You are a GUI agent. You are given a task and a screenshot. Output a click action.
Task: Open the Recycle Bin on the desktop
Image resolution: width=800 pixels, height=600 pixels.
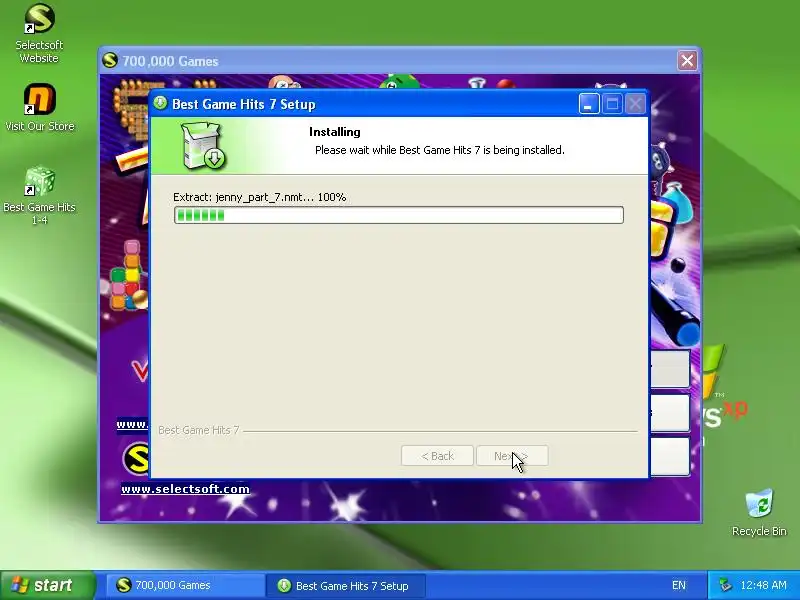point(759,513)
